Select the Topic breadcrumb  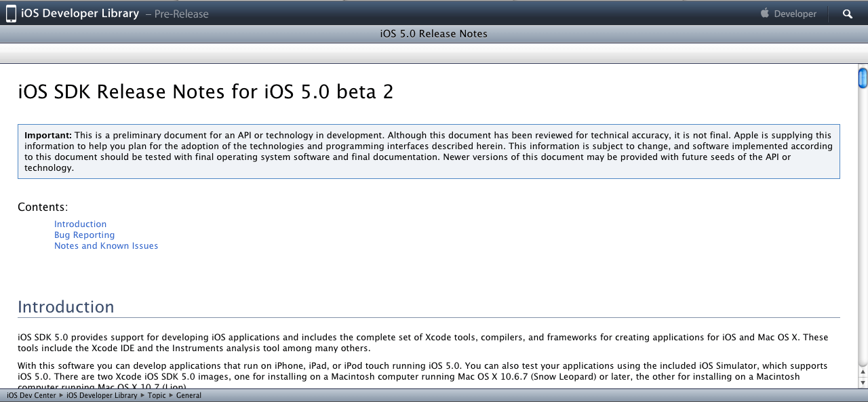[157, 395]
